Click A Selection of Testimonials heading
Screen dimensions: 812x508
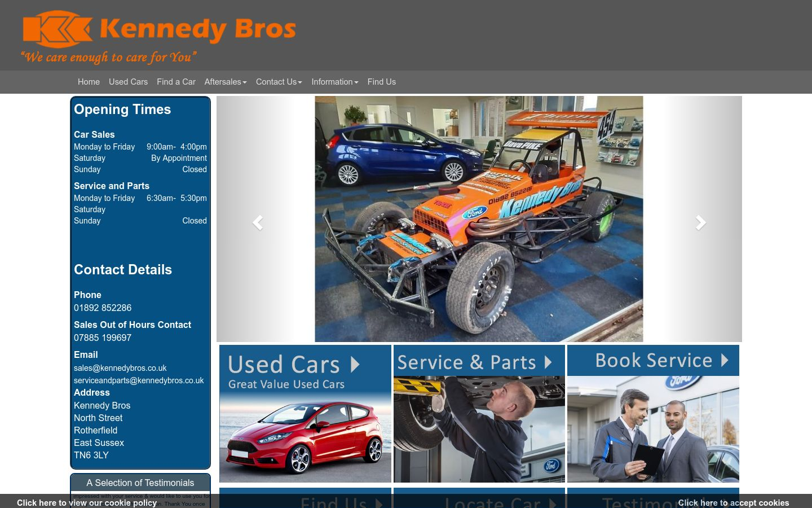point(140,483)
